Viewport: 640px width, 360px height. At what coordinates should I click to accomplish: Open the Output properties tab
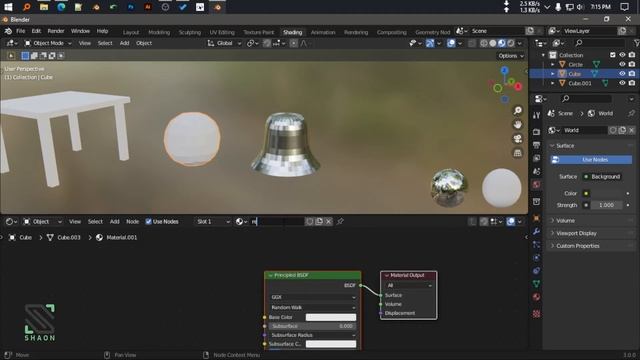click(536, 145)
